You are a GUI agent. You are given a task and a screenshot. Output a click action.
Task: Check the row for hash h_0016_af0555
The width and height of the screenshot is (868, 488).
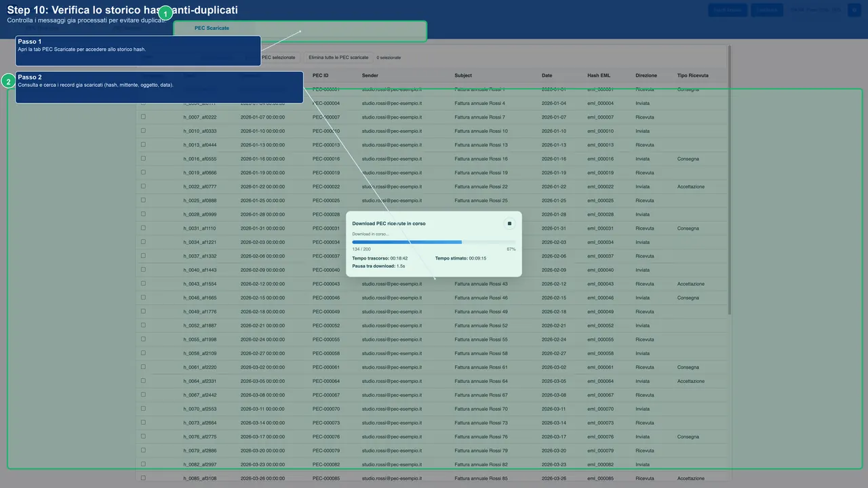pos(142,159)
